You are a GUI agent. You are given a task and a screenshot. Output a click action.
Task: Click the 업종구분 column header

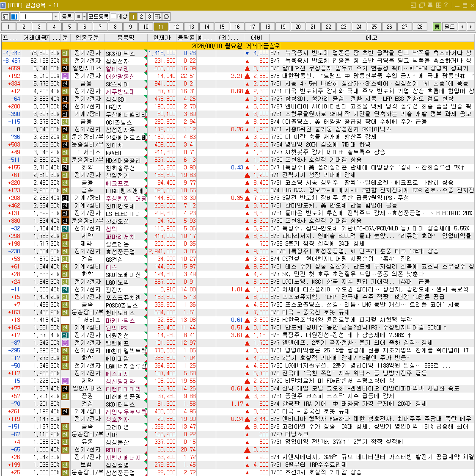(x=88, y=38)
